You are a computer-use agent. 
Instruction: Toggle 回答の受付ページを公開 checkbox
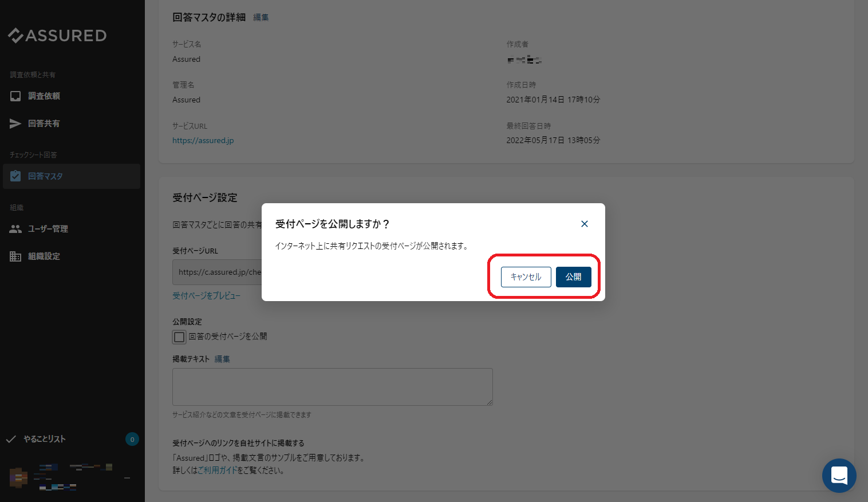pos(179,337)
